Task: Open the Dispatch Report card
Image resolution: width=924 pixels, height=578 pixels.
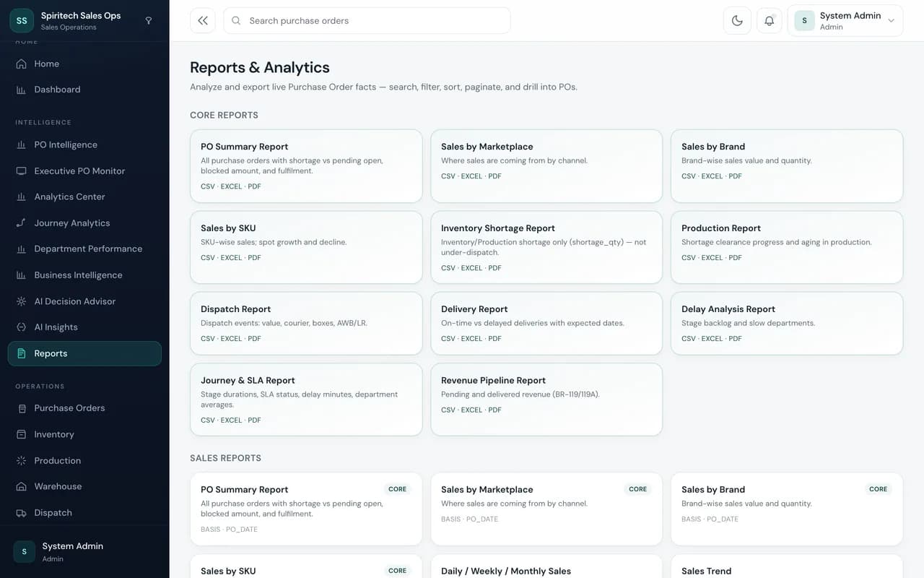Action: point(306,323)
